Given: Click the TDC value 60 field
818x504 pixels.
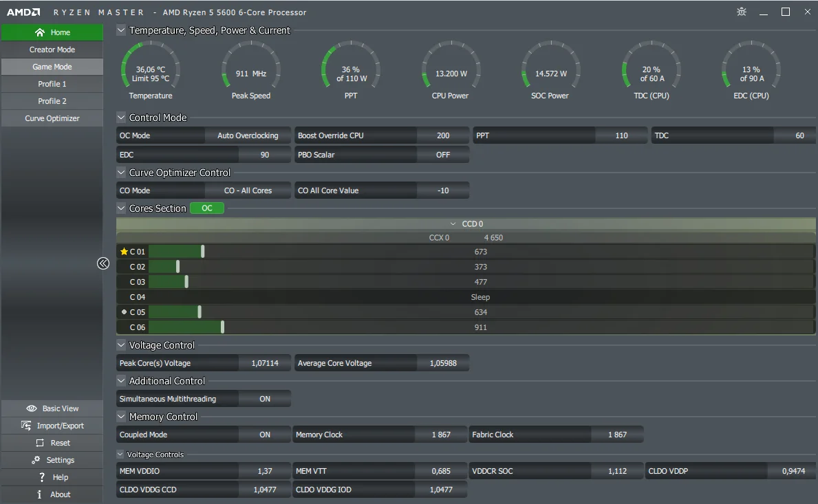Looking at the screenshot, I should point(795,135).
